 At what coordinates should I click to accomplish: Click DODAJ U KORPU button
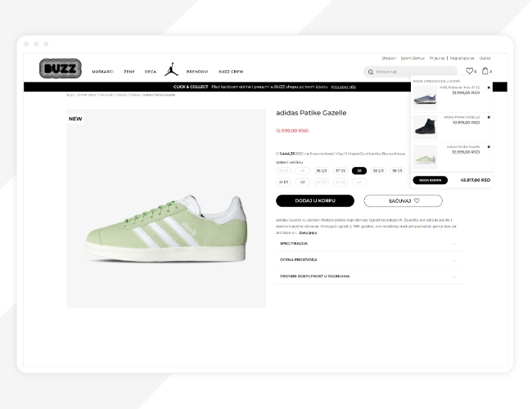[x=315, y=200]
